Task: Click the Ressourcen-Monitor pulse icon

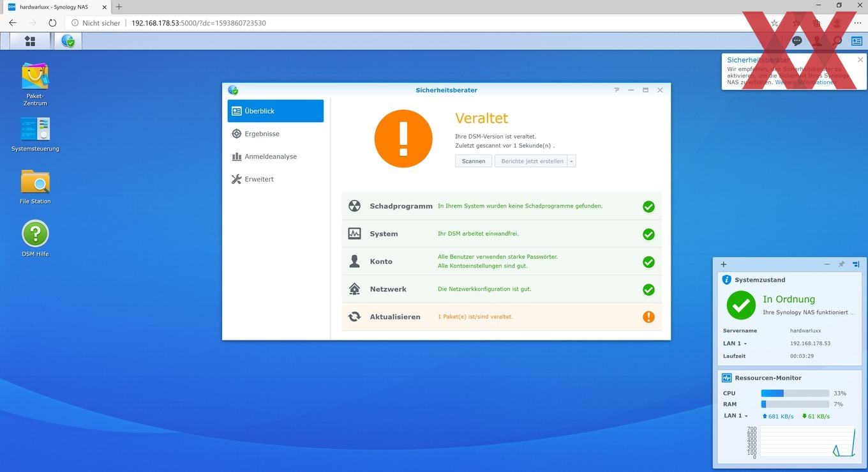Action: [726, 377]
